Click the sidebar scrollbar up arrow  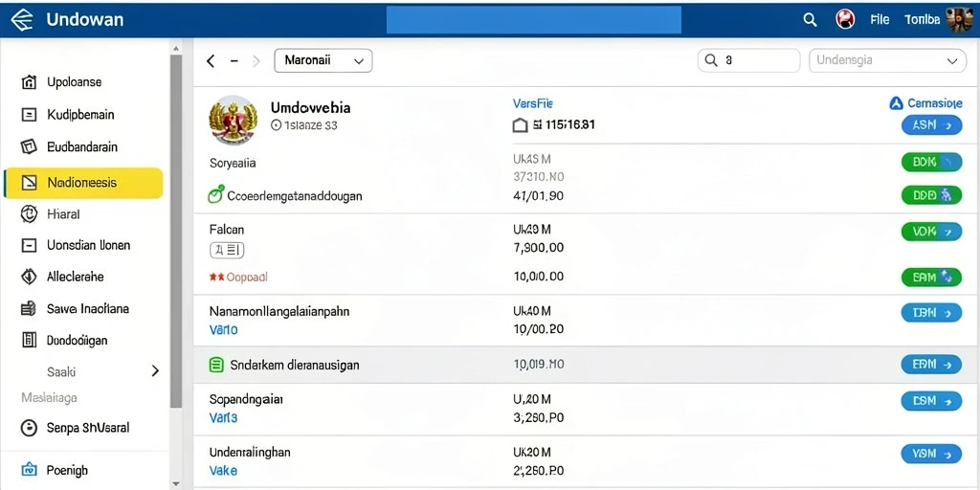point(176,48)
